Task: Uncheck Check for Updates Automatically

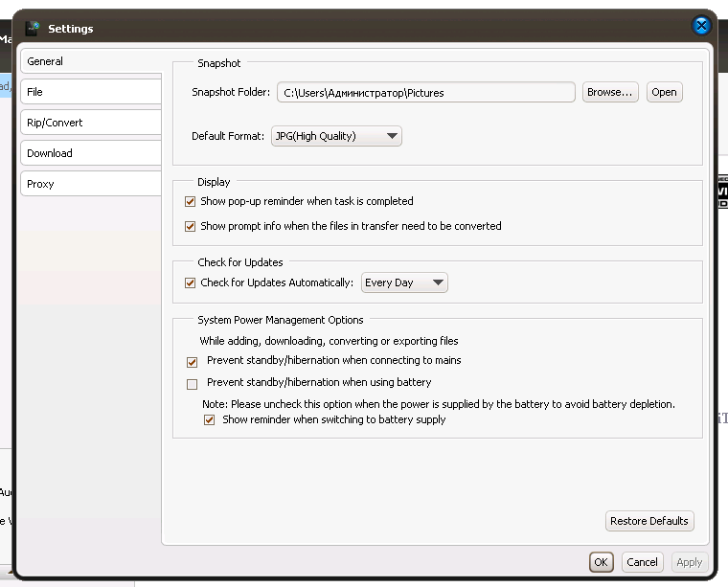Action: (x=190, y=282)
